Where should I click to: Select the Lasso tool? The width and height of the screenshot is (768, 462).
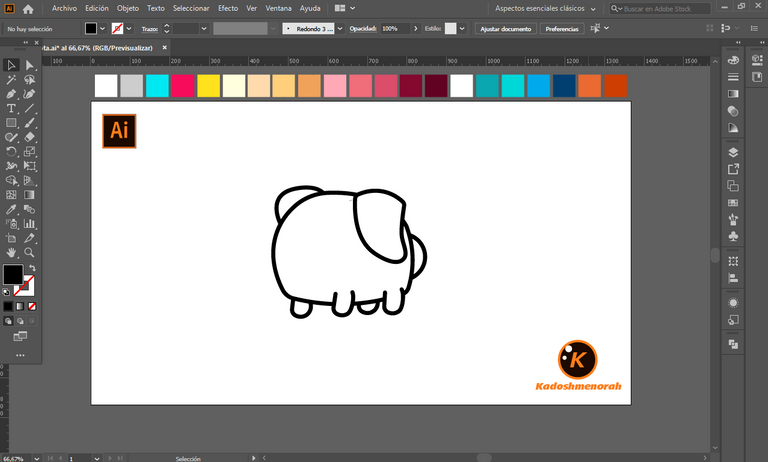[x=29, y=79]
